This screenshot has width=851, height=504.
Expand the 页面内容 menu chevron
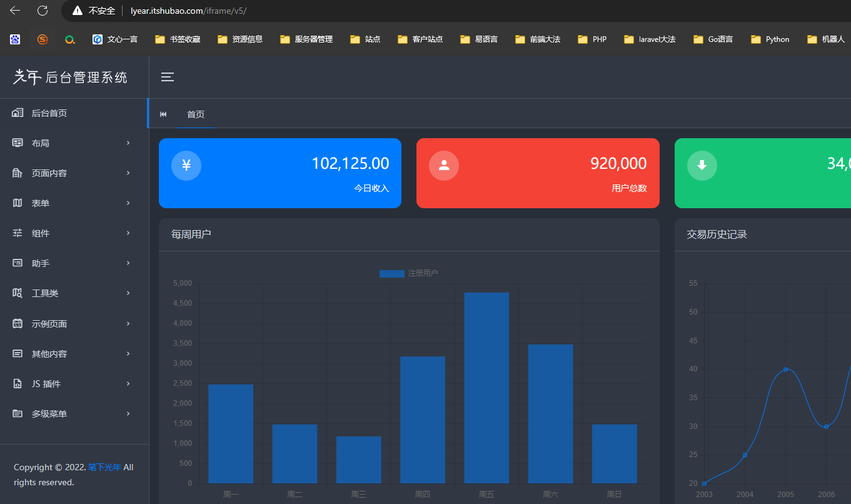[128, 173]
